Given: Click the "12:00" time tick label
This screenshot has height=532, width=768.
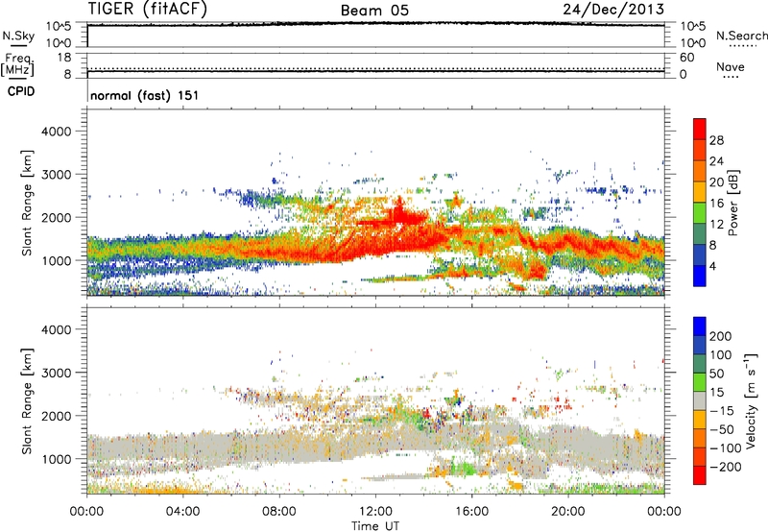Looking at the screenshot, I should tap(375, 512).
